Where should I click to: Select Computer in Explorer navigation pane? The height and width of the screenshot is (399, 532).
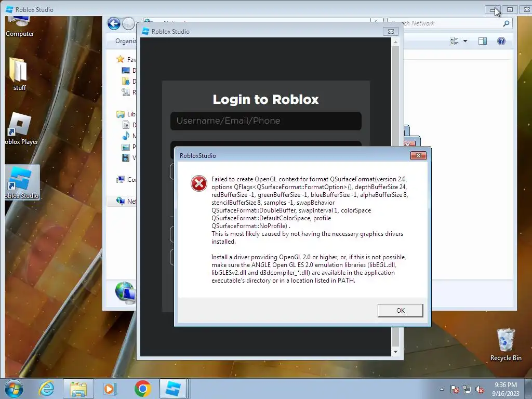(126, 179)
